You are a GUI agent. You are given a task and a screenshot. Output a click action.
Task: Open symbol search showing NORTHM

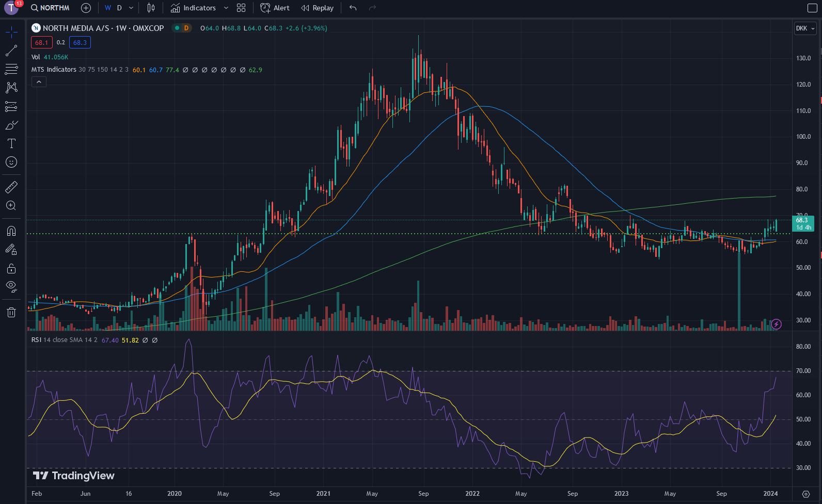pos(50,8)
